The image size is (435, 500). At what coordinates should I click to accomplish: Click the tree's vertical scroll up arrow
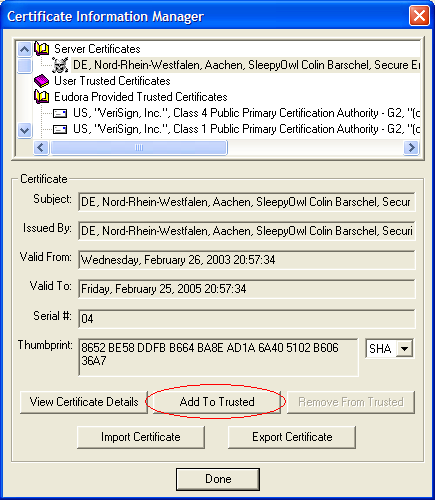pos(24,49)
